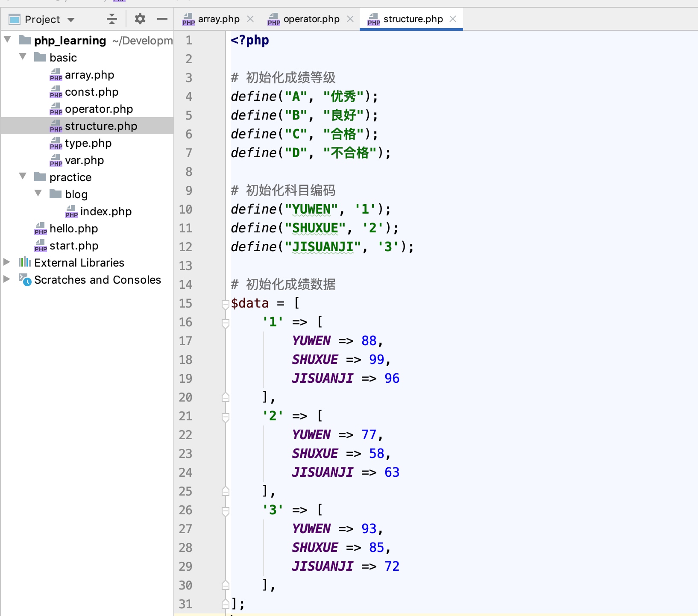
Task: Click the $data variable on line 15
Action: [x=250, y=303]
